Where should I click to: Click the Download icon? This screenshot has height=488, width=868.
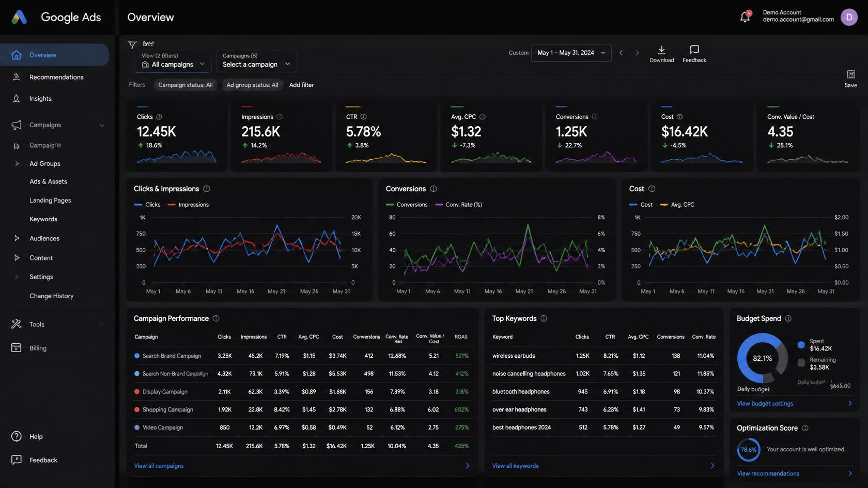[661, 50]
